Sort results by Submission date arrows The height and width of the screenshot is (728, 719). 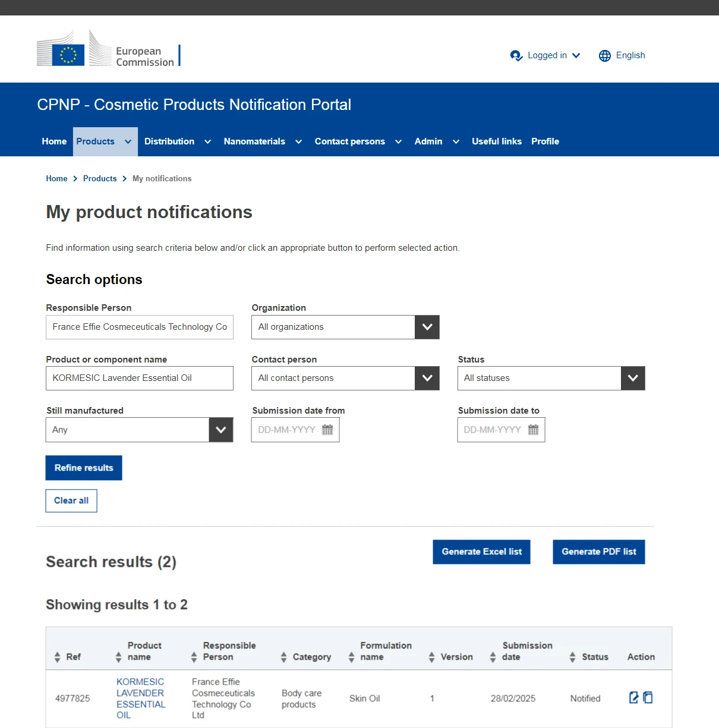click(x=493, y=657)
